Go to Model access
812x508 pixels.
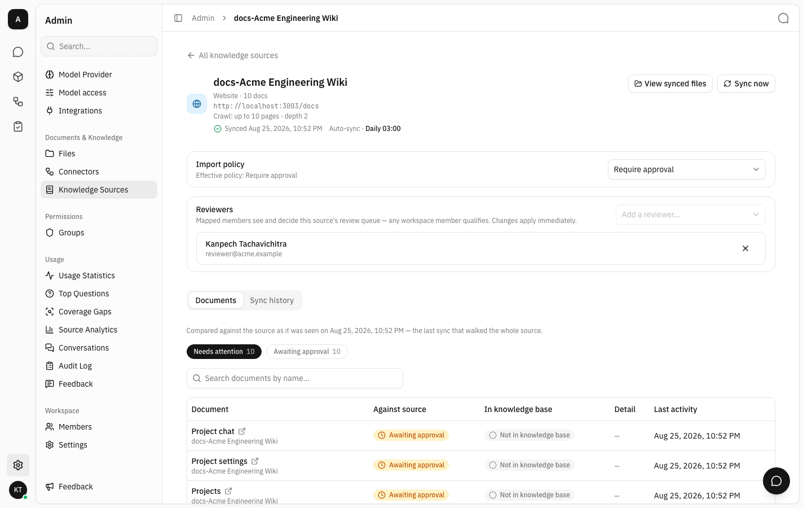pyautogui.click(x=99, y=93)
